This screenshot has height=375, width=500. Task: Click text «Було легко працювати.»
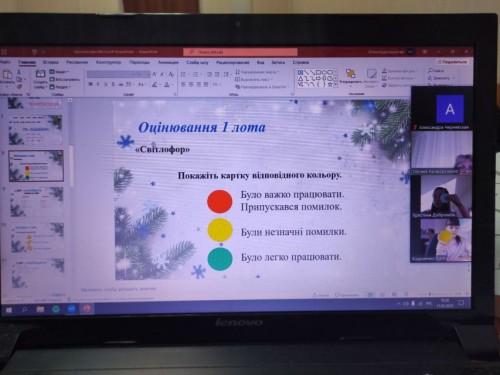291,257
